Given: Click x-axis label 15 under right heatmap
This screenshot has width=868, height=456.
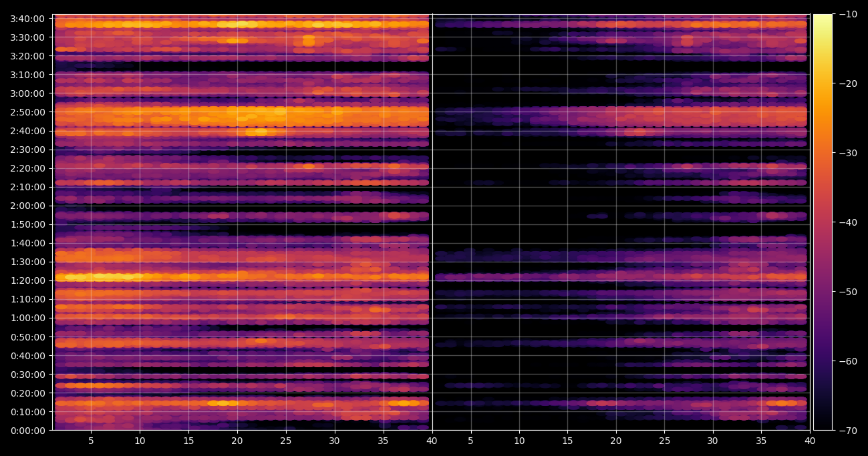Looking at the screenshot, I should (x=568, y=441).
